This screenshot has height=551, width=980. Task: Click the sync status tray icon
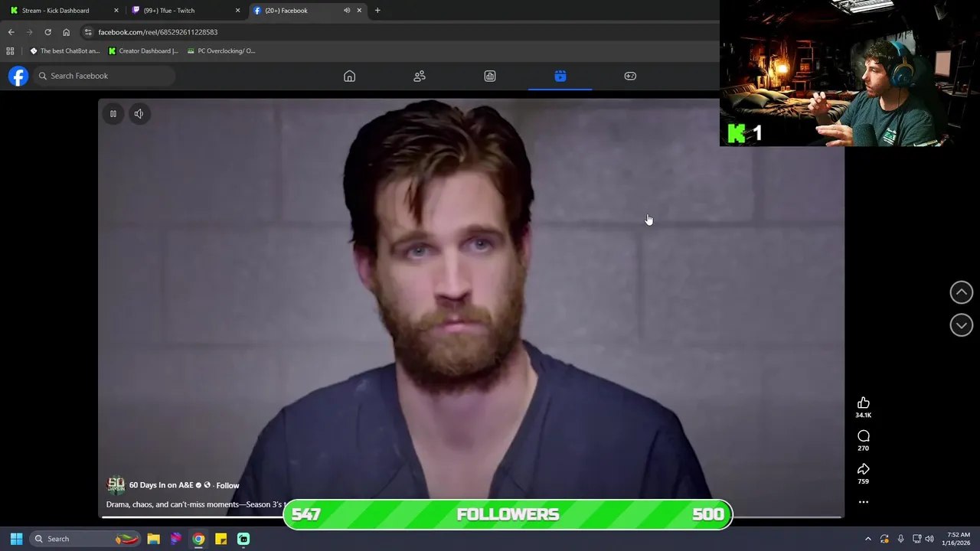(x=884, y=539)
